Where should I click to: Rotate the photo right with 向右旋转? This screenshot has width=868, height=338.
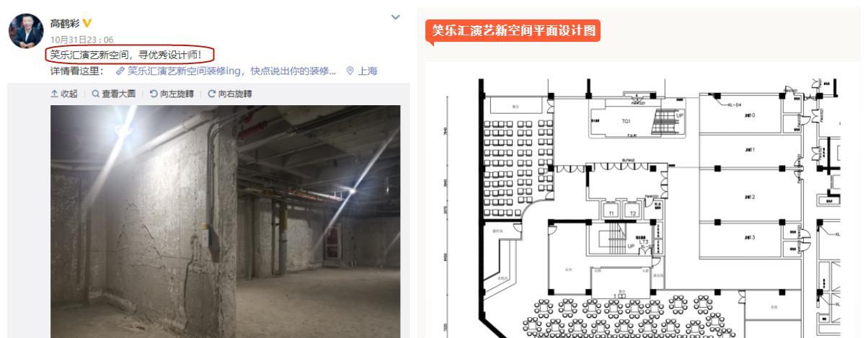tap(230, 94)
